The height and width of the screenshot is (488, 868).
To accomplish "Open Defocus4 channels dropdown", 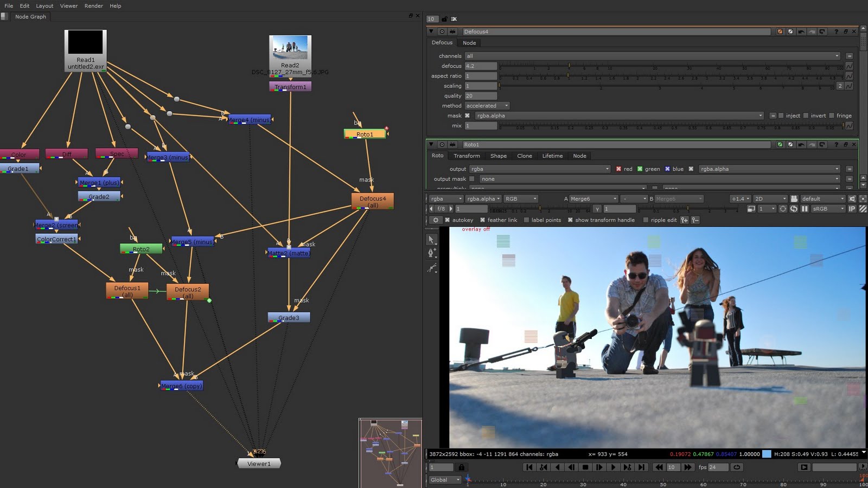I will [653, 56].
